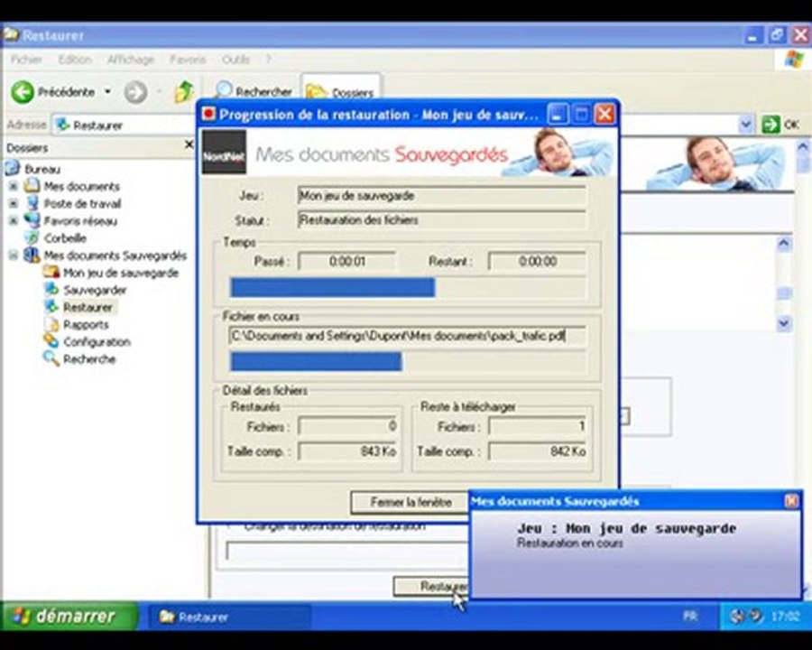
Task: Click the OK go button beside address bar
Action: [x=781, y=125]
